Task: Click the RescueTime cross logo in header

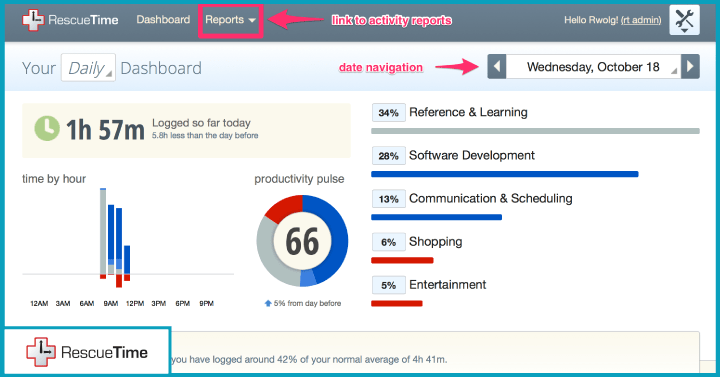Action: [33, 20]
